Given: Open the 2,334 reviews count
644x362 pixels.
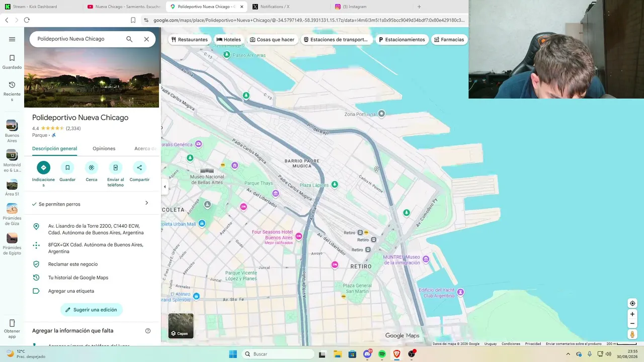Looking at the screenshot, I should (x=73, y=128).
